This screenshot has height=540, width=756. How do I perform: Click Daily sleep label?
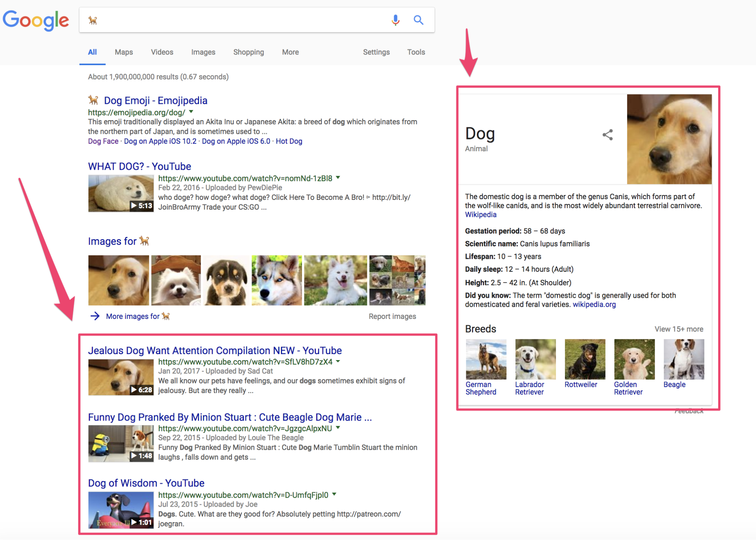click(484, 269)
